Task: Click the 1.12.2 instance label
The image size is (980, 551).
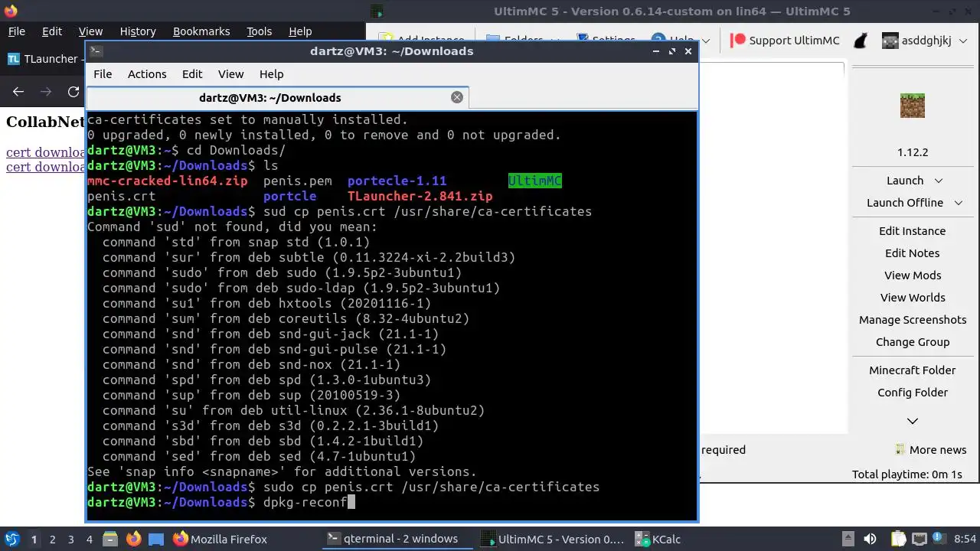Action: [x=913, y=152]
